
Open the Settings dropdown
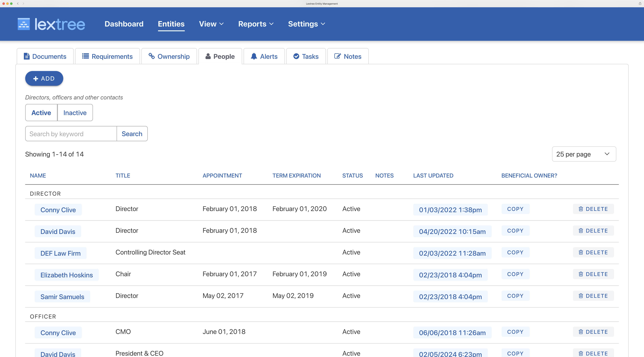point(306,24)
